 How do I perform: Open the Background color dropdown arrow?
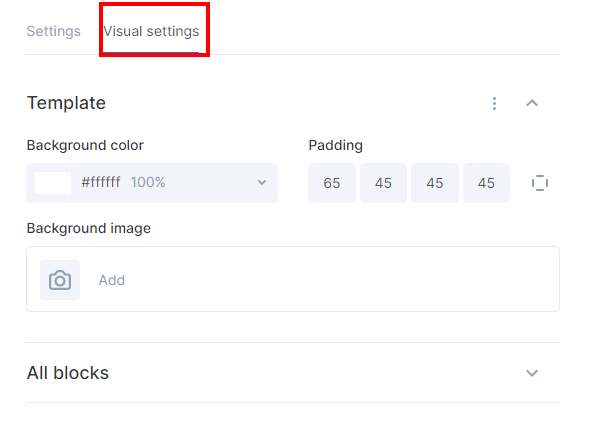pyautogui.click(x=262, y=183)
